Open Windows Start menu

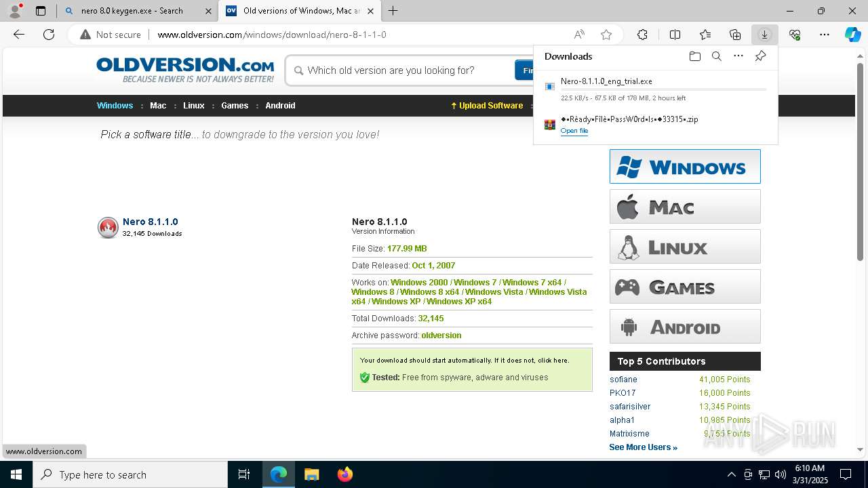click(x=16, y=474)
